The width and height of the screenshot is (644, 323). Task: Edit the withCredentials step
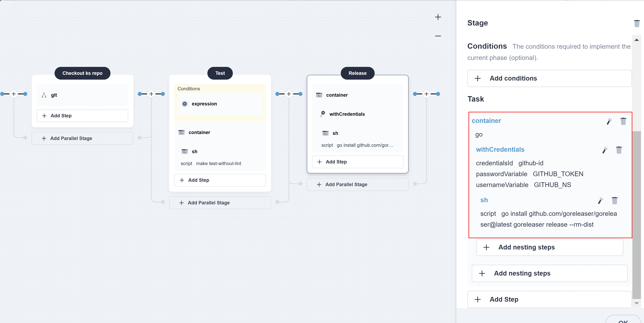pos(605,150)
